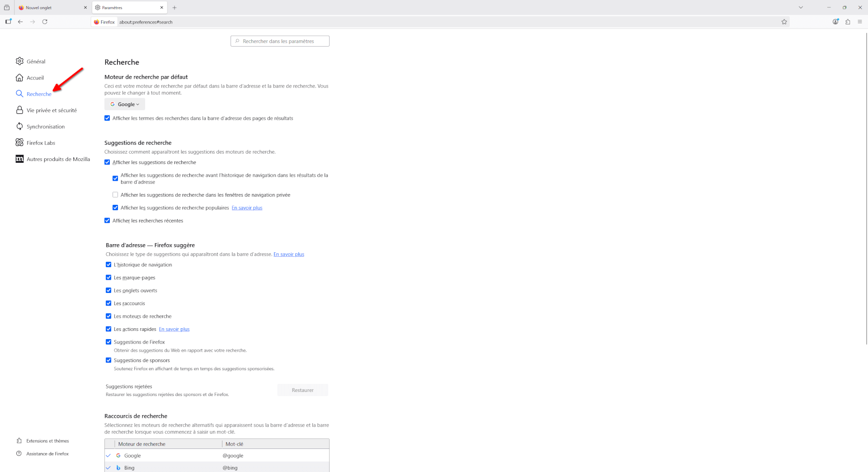Viewport: 868px width, 472px height.
Task: Switch to the Nouvel onglet tab
Action: (50, 8)
